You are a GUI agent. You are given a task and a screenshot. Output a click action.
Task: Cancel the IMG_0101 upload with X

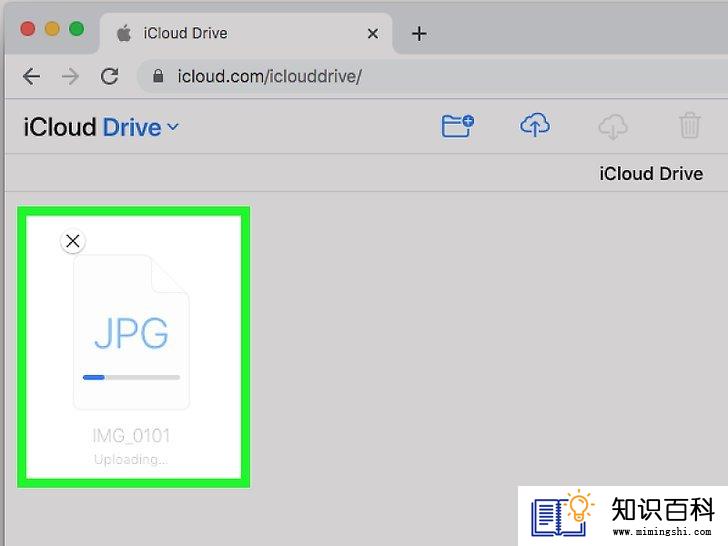coord(73,241)
